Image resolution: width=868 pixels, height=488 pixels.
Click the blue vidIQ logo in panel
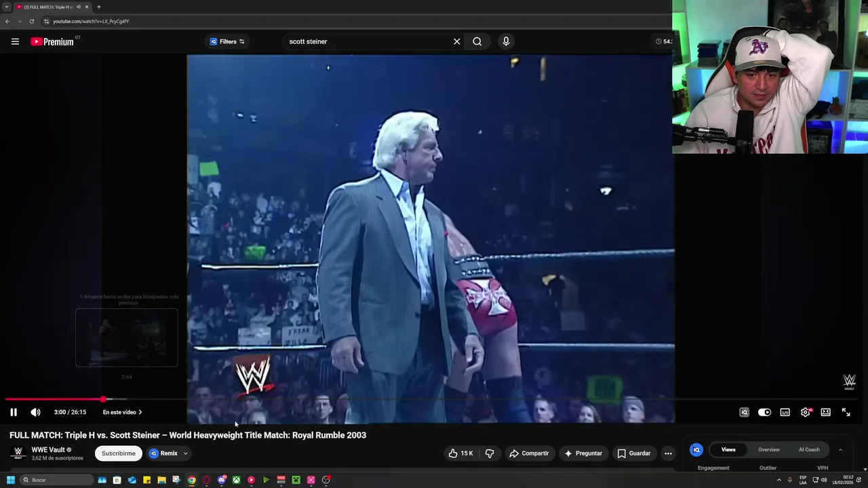696,449
